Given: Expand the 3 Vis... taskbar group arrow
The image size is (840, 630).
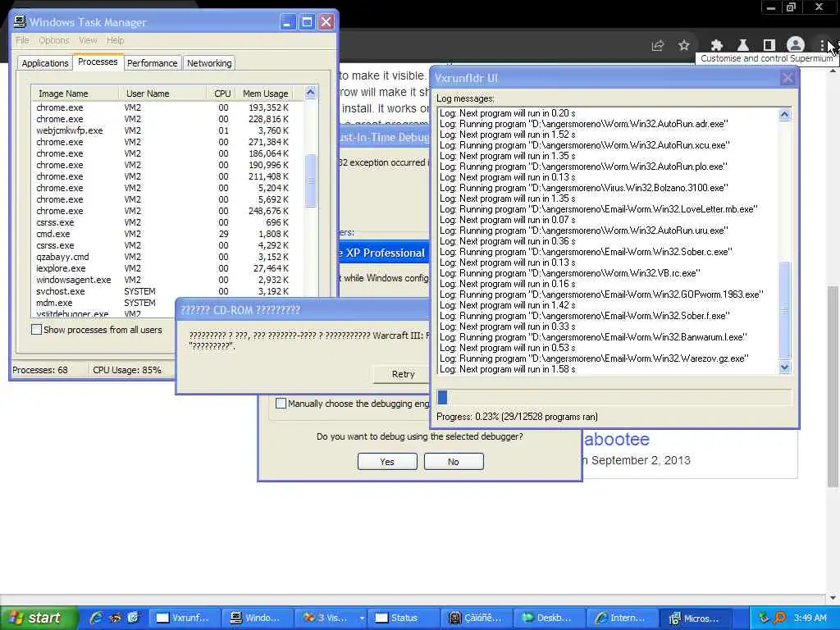Looking at the screenshot, I should click(362, 618).
